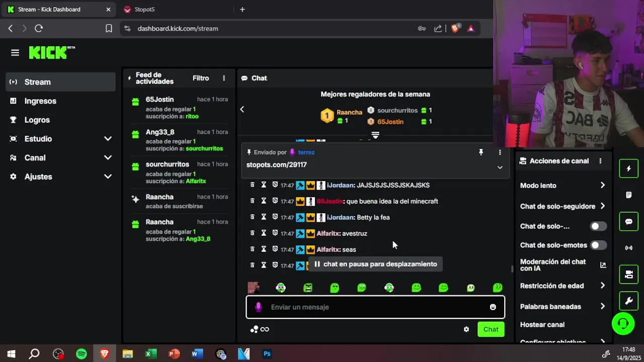Image resolution: width=644 pixels, height=362 pixels.
Task: Open the lightning quick actions panel
Action: pyautogui.click(x=628, y=169)
